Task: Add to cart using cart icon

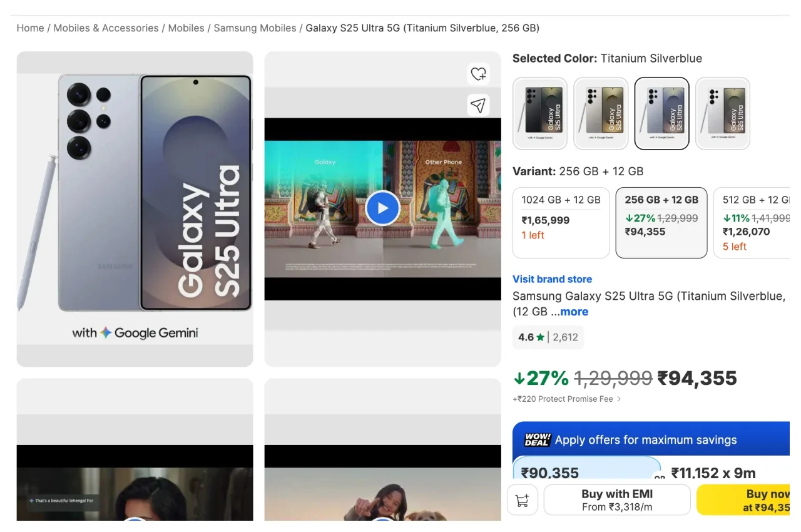Action: click(522, 500)
